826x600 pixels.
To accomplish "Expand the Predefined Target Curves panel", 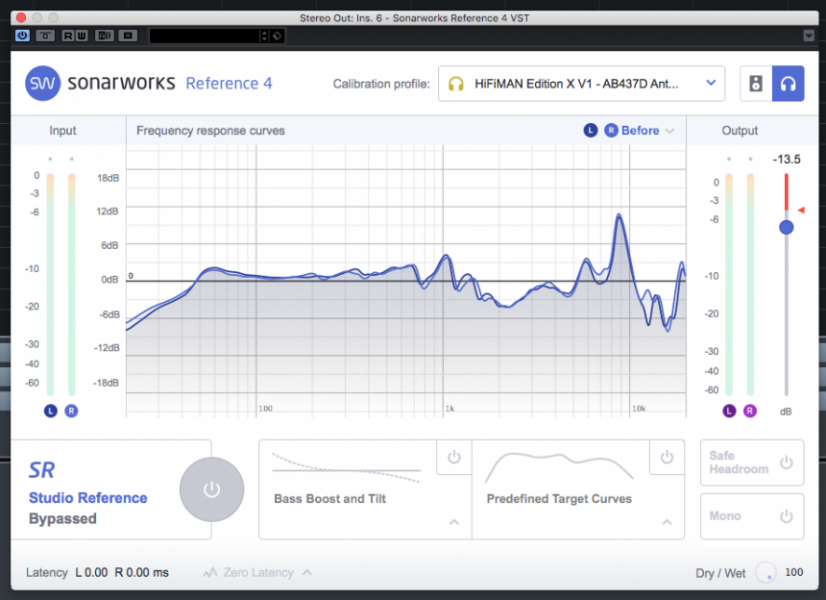I will pyautogui.click(x=667, y=522).
